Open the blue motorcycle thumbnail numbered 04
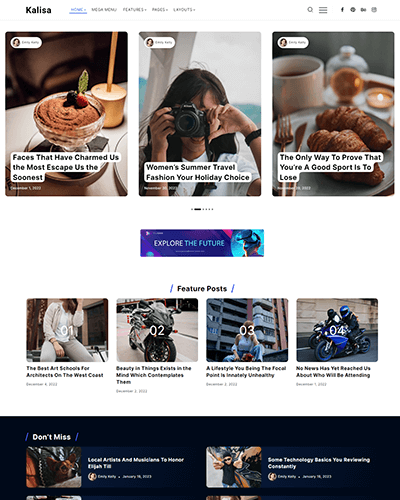The height and width of the screenshot is (500, 400). 337,330
